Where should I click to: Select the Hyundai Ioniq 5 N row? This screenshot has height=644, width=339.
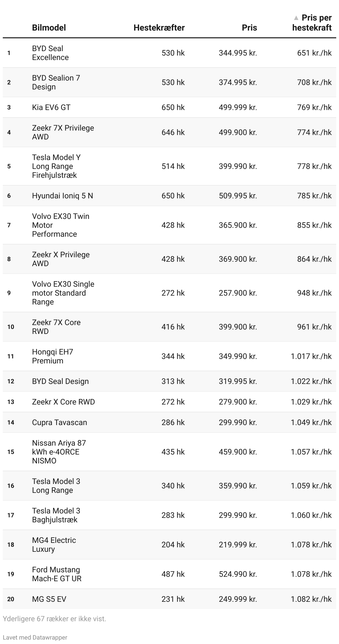click(63, 196)
